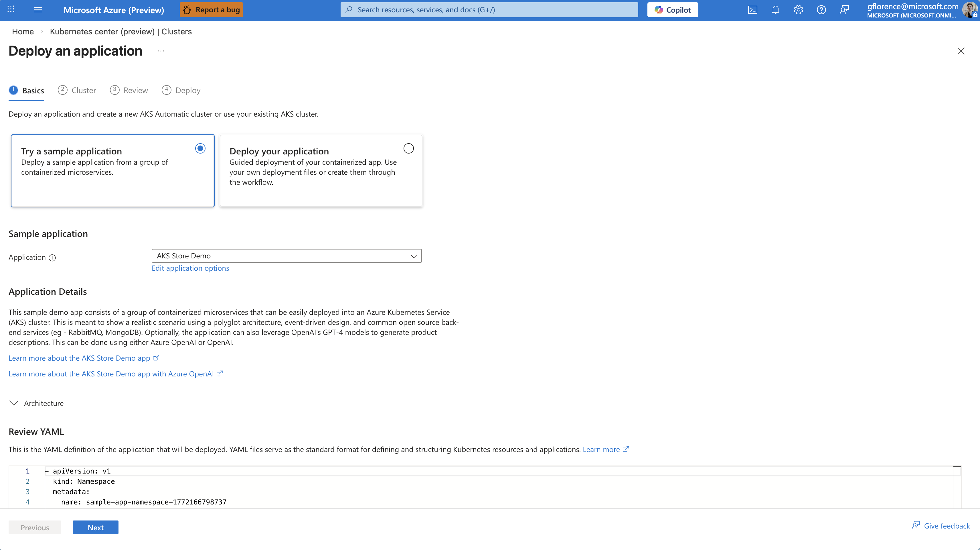980x550 pixels.
Task: Open Learn more link about YAML
Action: (606, 449)
